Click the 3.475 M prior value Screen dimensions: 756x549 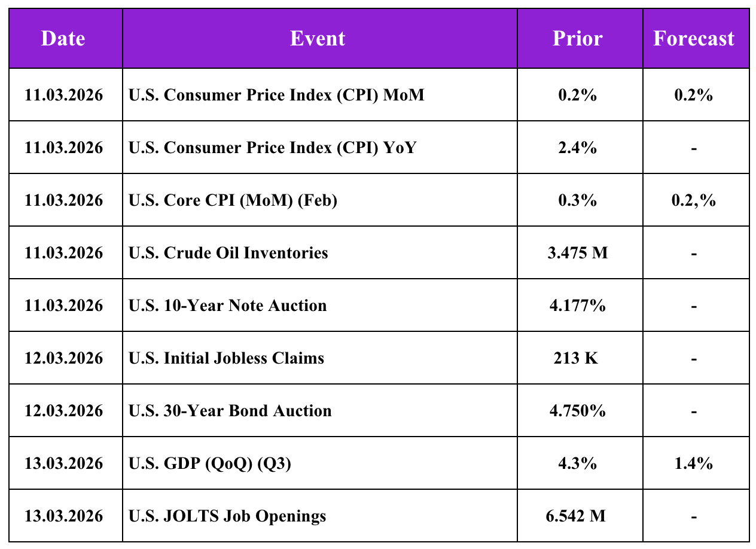577,252
